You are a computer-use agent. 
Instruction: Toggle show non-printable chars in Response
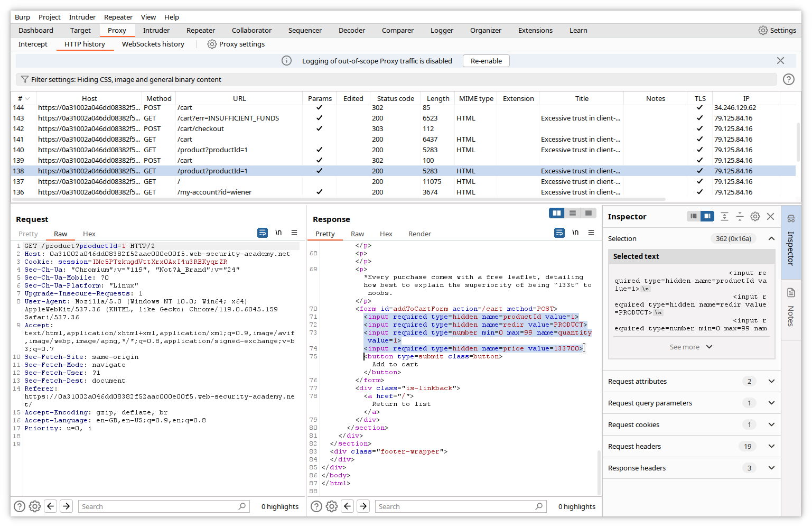pyautogui.click(x=575, y=233)
